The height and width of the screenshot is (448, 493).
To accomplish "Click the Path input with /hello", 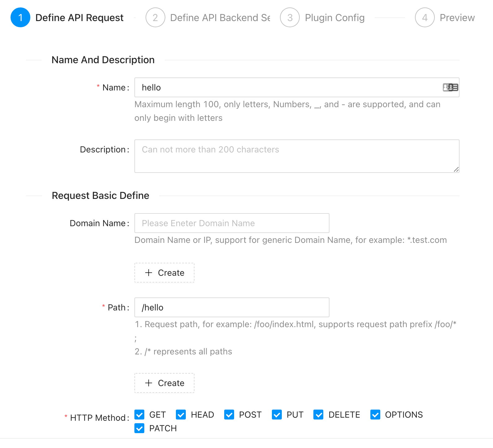I will [x=232, y=307].
